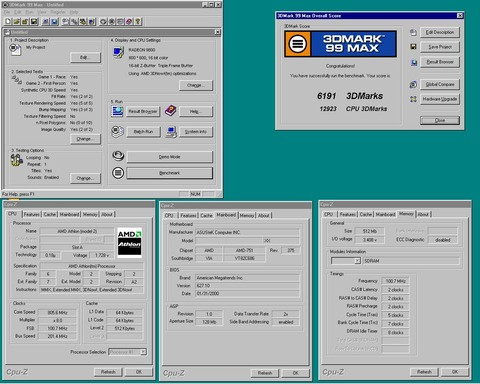The height and width of the screenshot is (384, 480).
Task: Open the Edit menu in 3DMark
Action: pyautogui.click(x=17, y=12)
